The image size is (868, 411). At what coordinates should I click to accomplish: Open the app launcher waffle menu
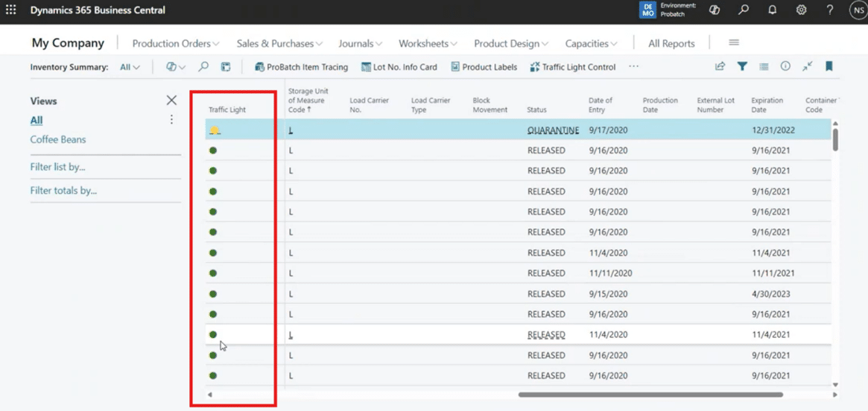[10, 10]
